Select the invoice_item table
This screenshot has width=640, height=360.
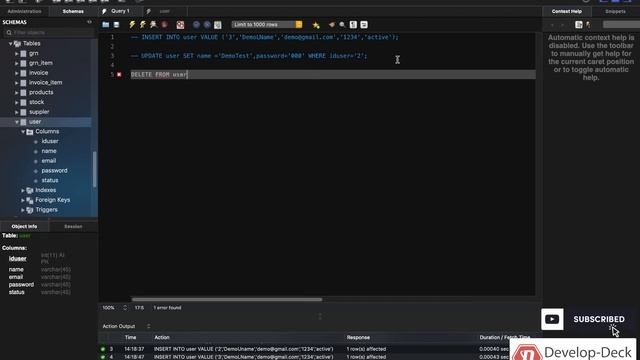tap(45, 82)
